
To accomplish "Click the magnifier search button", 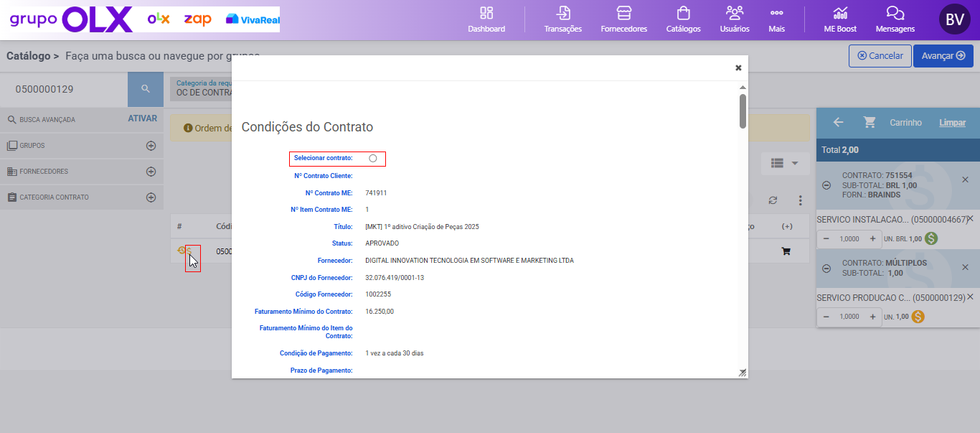I will pyautogui.click(x=146, y=89).
